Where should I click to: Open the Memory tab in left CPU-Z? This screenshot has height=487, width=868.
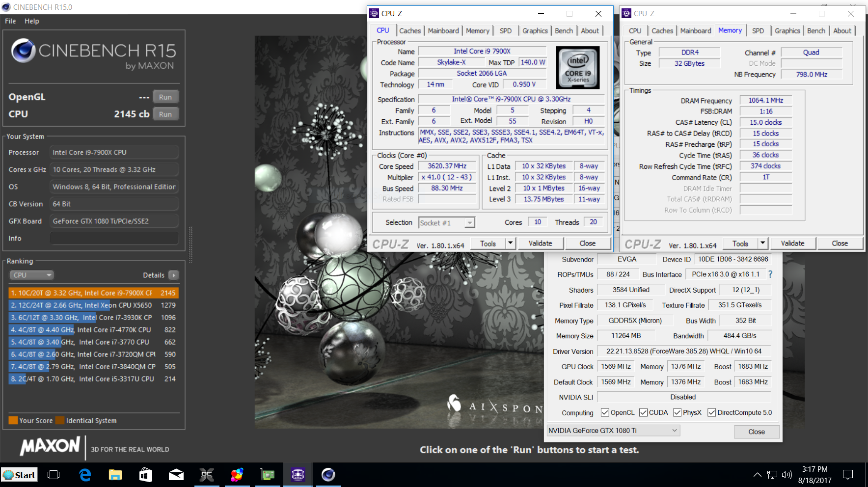click(x=478, y=30)
